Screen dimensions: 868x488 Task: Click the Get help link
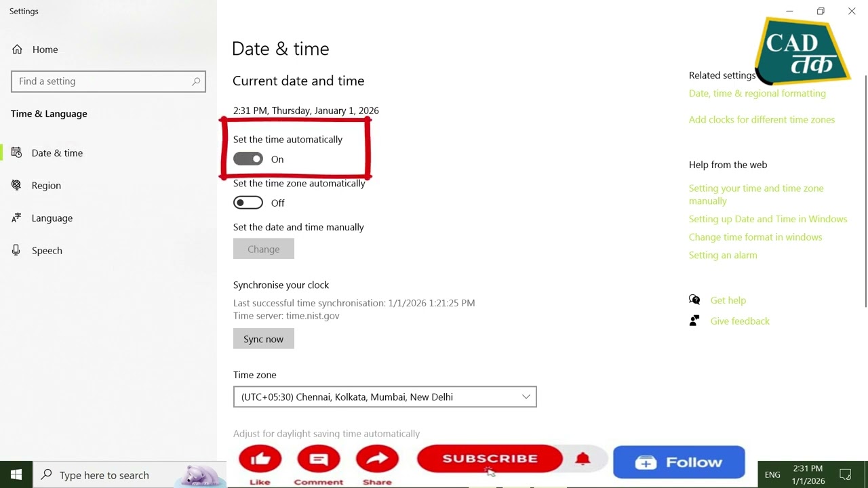click(728, 300)
